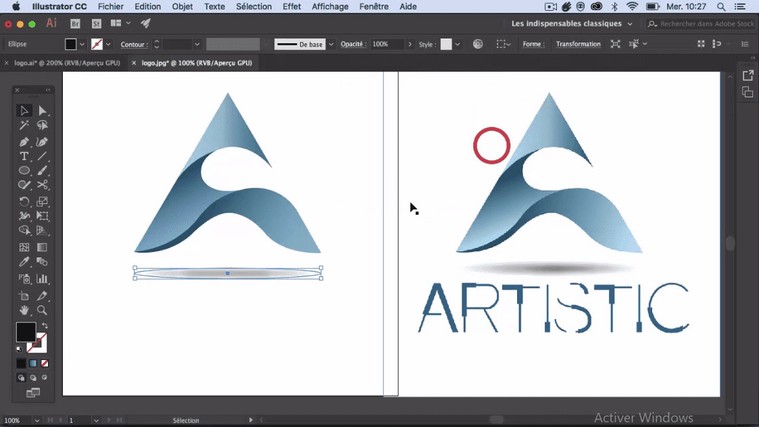Select the Mesh tool

pyautogui.click(x=24, y=247)
